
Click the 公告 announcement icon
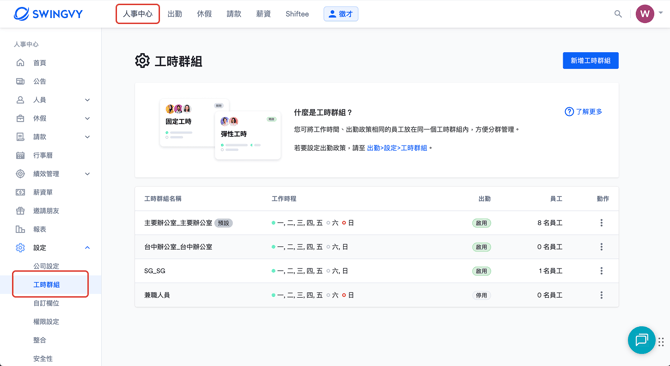[x=20, y=81]
